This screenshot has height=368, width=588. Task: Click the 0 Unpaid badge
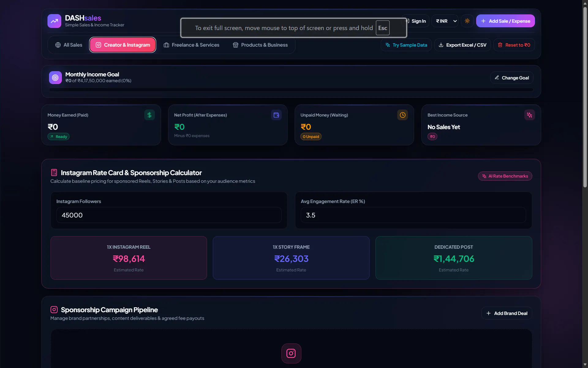[x=311, y=136]
